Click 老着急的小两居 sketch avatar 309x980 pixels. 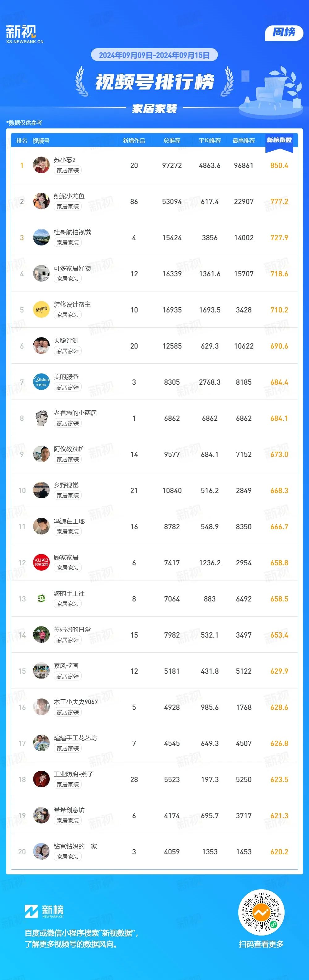click(x=41, y=418)
